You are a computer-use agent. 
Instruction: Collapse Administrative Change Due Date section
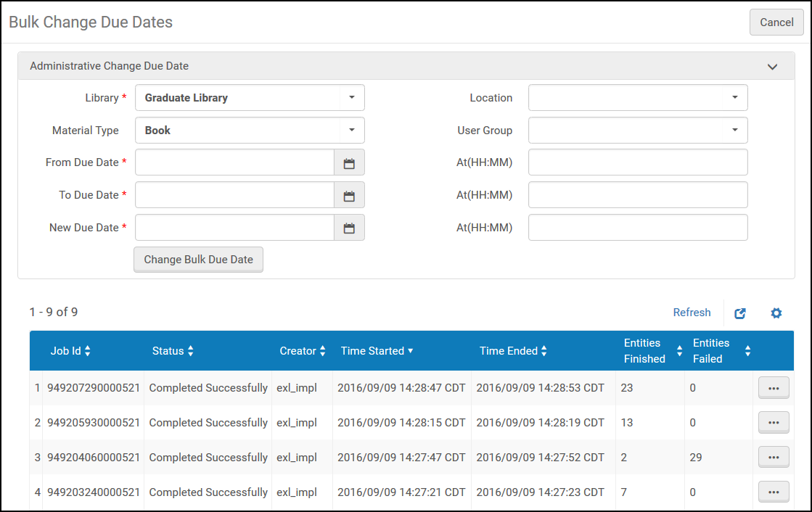pos(772,66)
